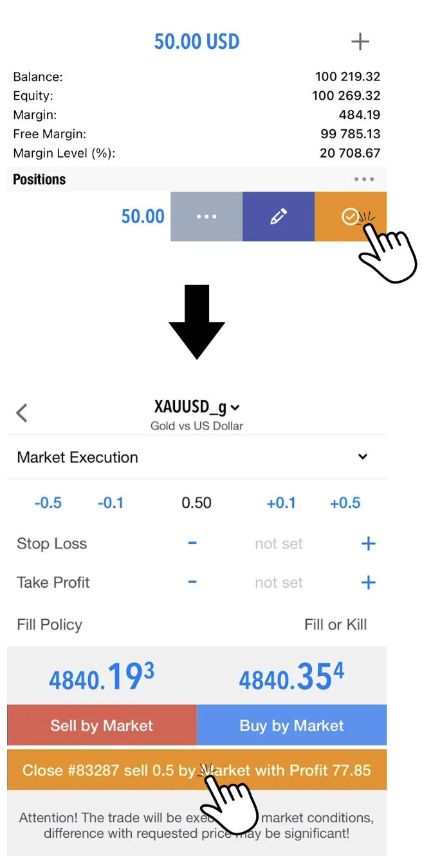Decrease Stop Loss with minus icon
The width and height of the screenshot is (422, 868).
(x=192, y=544)
